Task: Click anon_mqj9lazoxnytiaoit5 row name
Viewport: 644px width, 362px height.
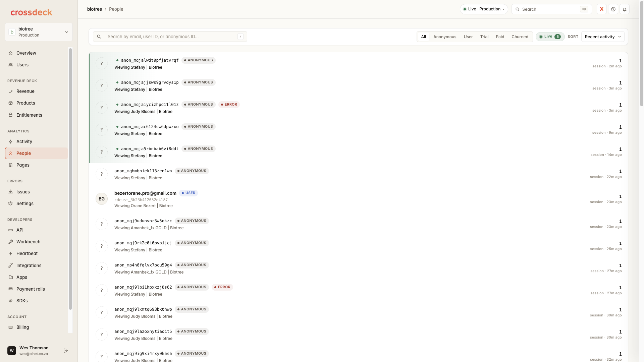Action: tap(143, 331)
